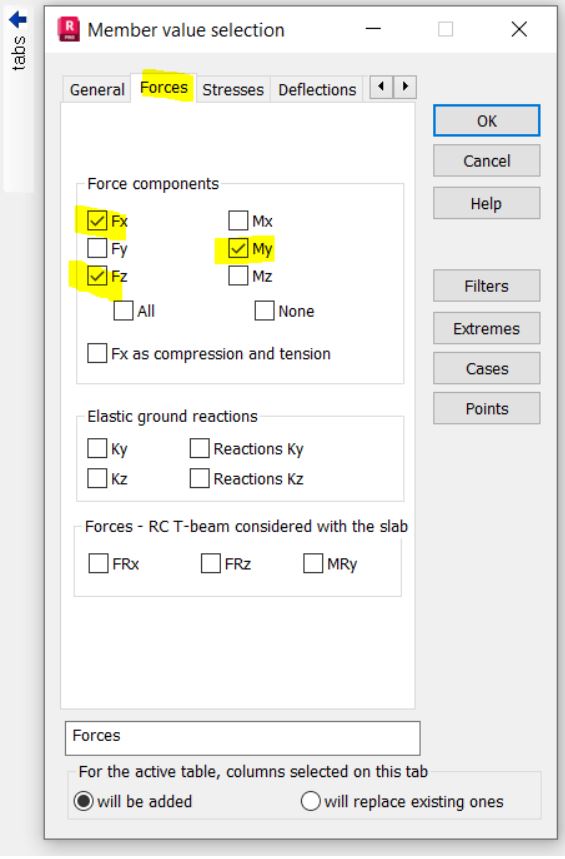This screenshot has height=859, width=565.
Task: Tick the Mz moment checkbox
Action: (x=238, y=276)
